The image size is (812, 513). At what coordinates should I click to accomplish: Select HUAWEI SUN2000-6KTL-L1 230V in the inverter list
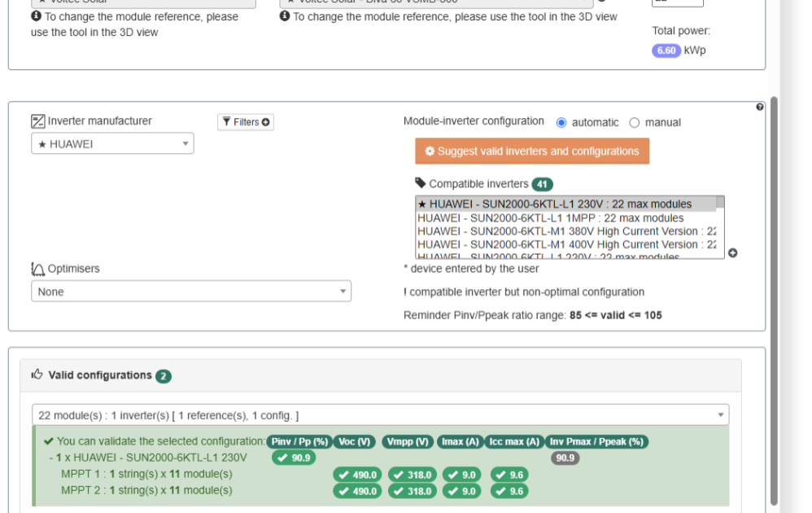[x=566, y=204]
